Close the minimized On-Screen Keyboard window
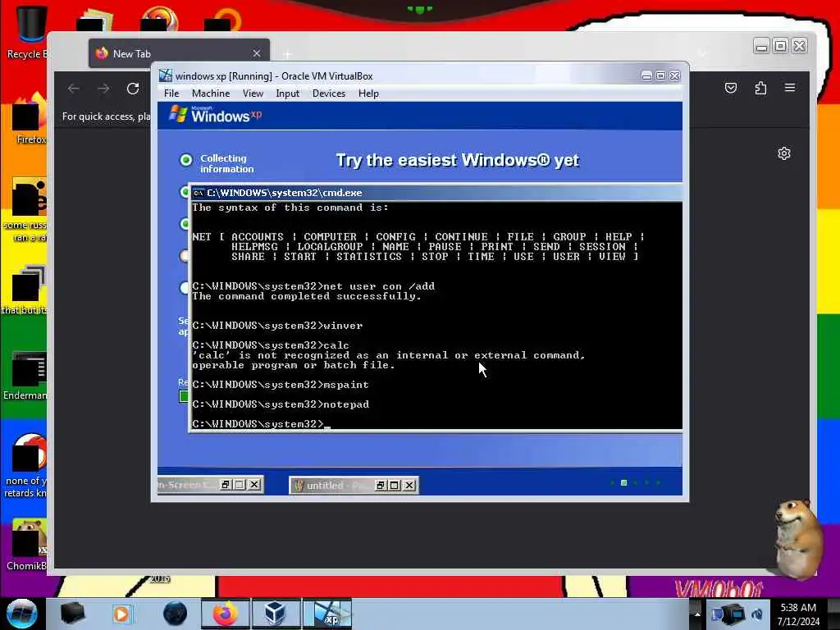840x630 pixels. click(x=254, y=485)
